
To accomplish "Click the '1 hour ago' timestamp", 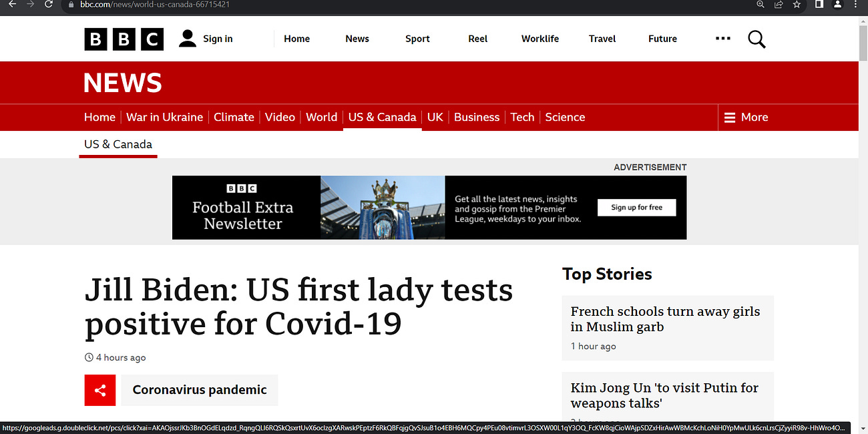I will tap(594, 346).
